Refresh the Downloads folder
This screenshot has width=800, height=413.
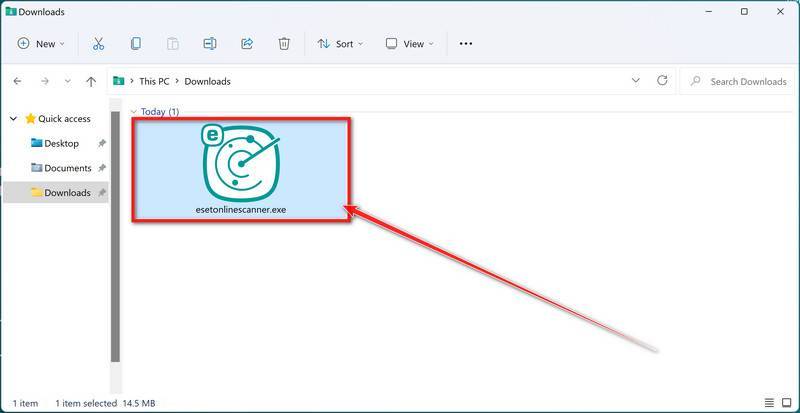tap(662, 81)
